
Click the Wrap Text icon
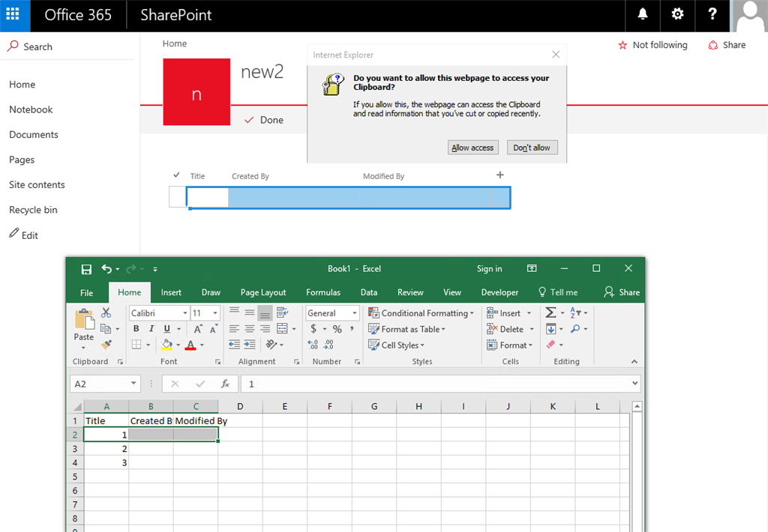click(x=282, y=312)
